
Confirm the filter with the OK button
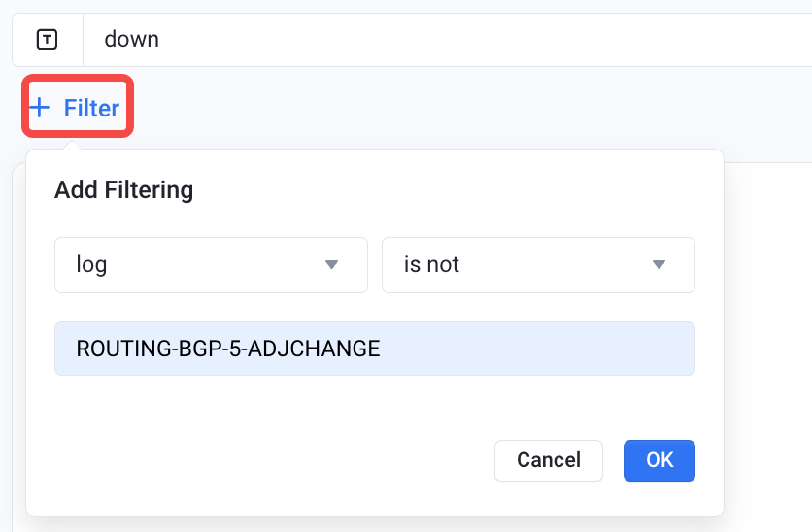[660, 460]
